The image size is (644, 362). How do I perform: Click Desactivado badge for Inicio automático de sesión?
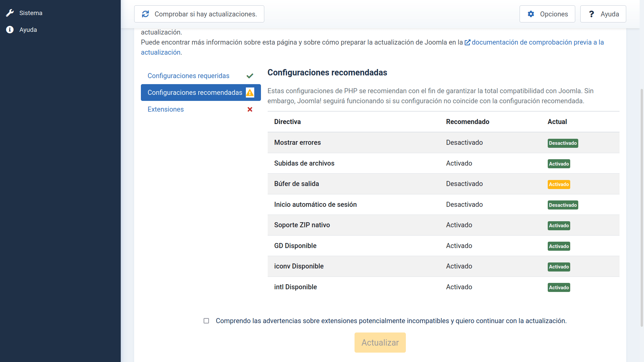coord(563,205)
